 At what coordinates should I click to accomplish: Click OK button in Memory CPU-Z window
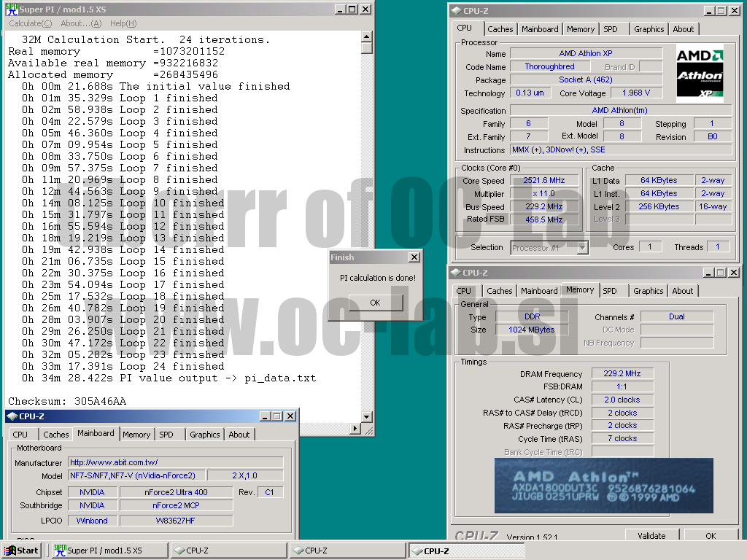point(711,535)
